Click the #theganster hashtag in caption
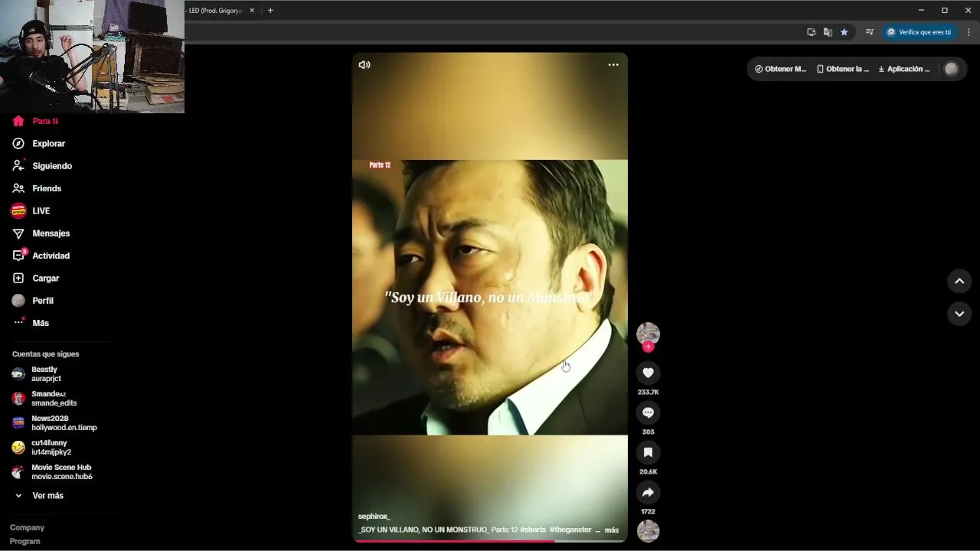The height and width of the screenshot is (551, 980). tap(570, 530)
